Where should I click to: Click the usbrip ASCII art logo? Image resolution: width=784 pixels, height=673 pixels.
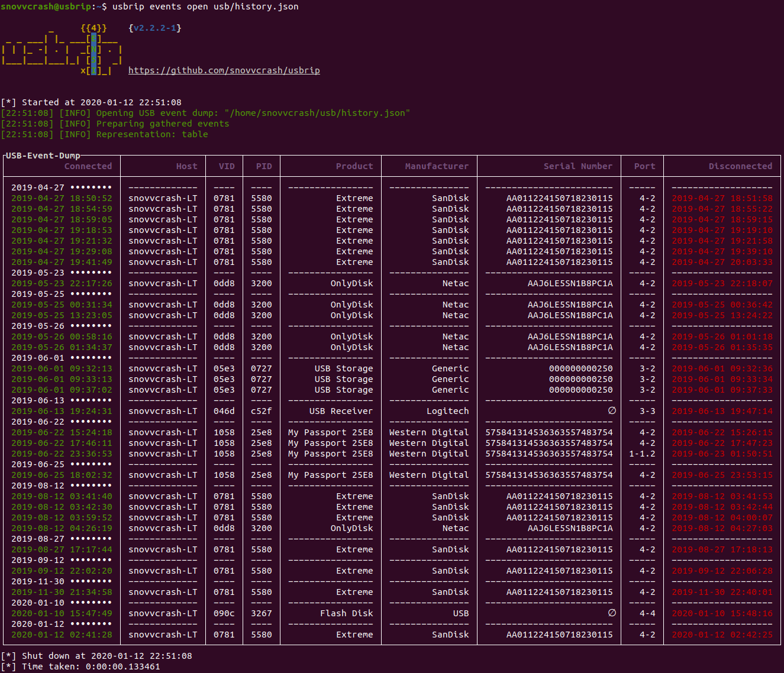[x=62, y=50]
